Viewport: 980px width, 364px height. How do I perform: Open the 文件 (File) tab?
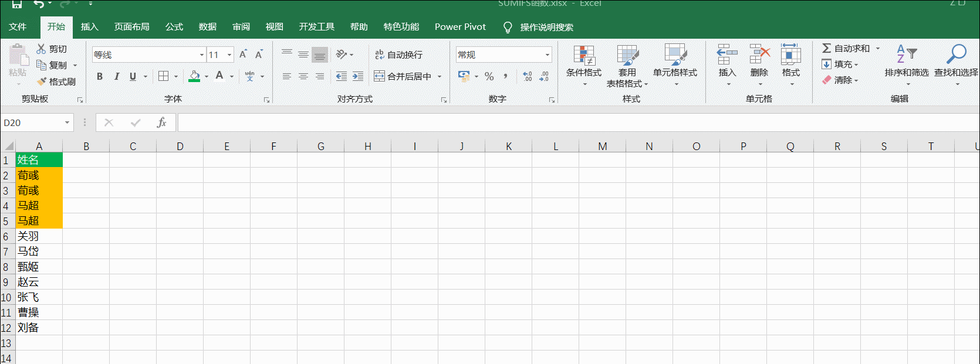coord(18,27)
